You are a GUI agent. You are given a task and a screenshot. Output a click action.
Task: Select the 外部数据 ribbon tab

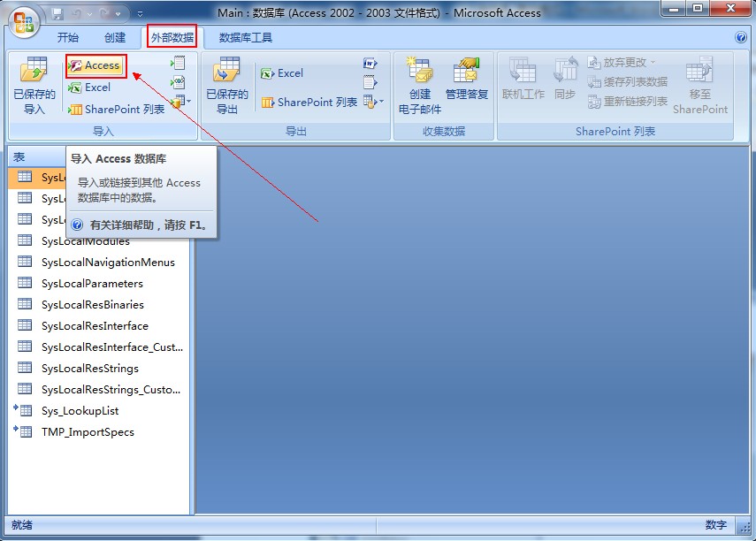click(172, 37)
